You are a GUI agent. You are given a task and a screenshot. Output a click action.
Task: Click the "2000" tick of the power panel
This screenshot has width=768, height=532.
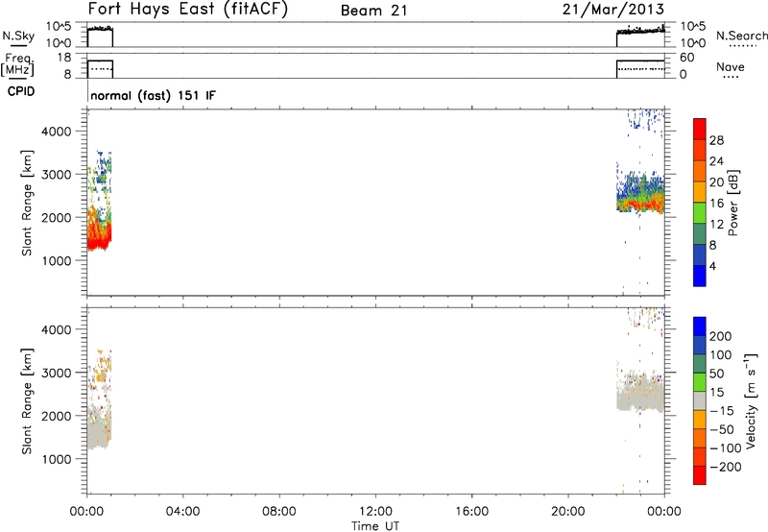(x=57, y=218)
